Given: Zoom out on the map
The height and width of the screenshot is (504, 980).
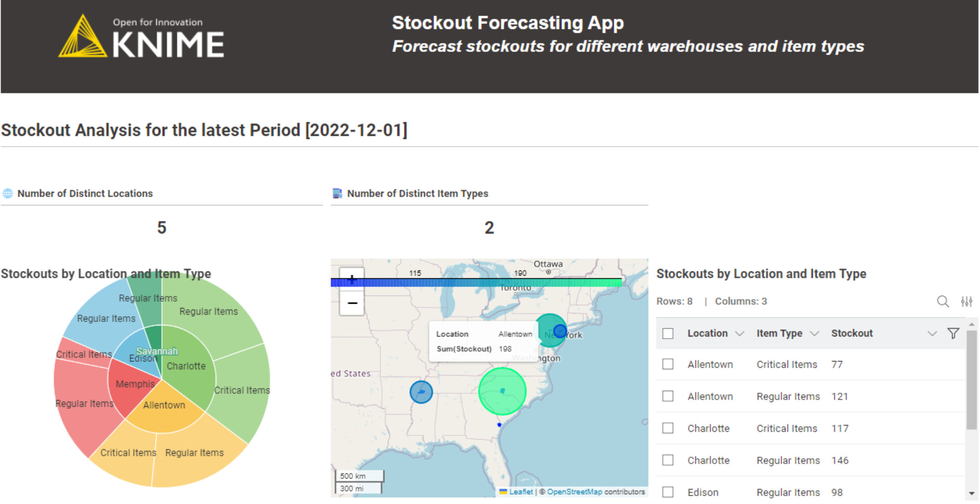Looking at the screenshot, I should (x=352, y=303).
